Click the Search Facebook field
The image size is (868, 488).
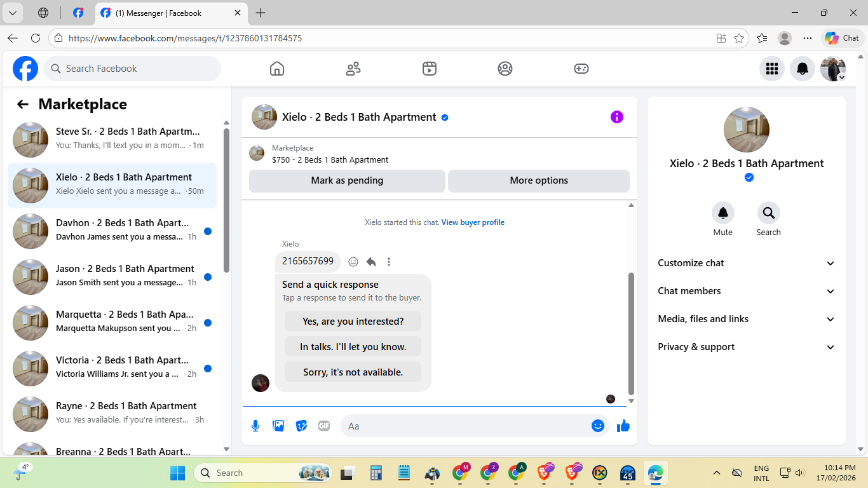coord(132,69)
